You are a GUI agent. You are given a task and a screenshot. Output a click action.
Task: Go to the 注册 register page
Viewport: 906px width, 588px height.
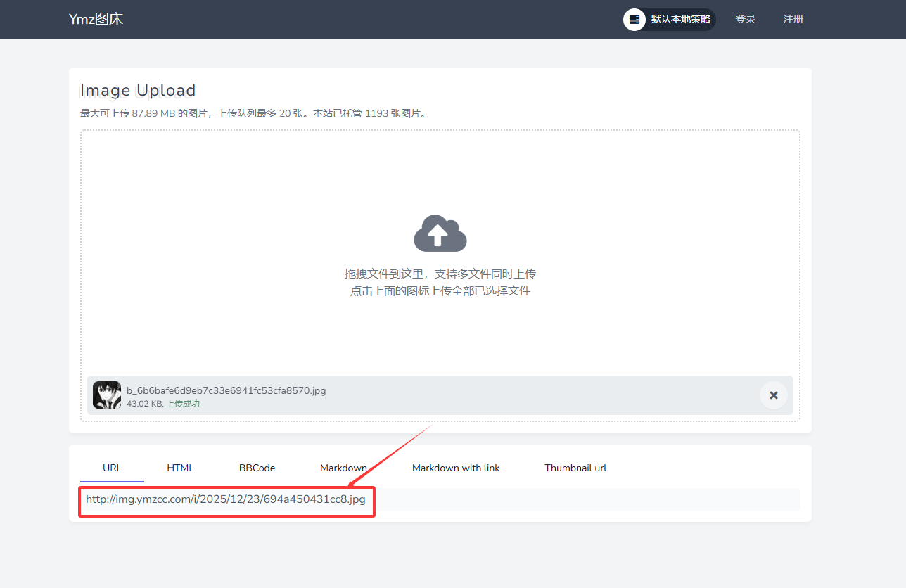(793, 20)
